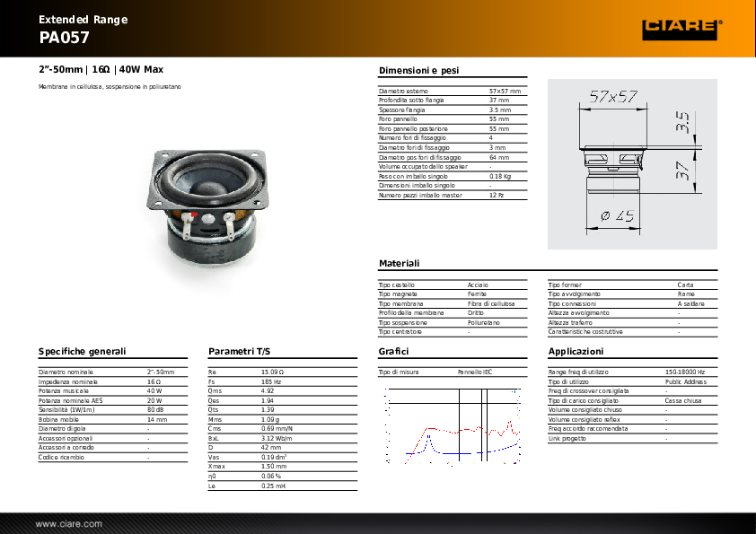Select the "Diametro esterno" row label
The image size is (756, 534).
tap(403, 91)
